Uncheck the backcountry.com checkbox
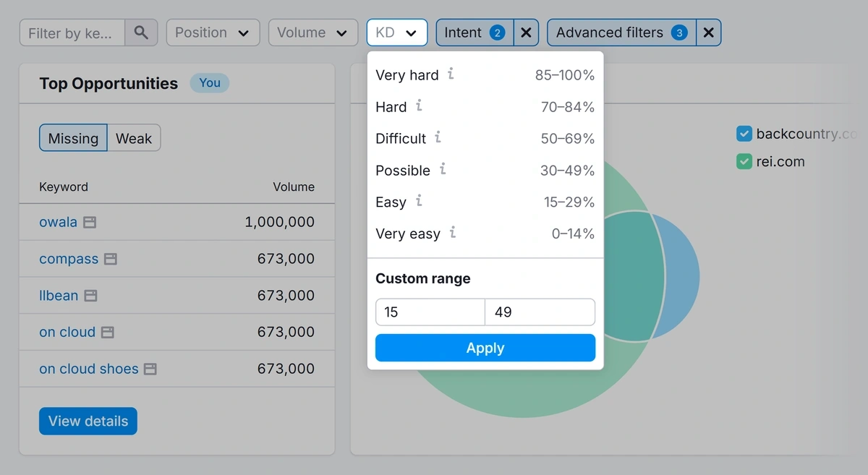The image size is (868, 475). coord(744,134)
